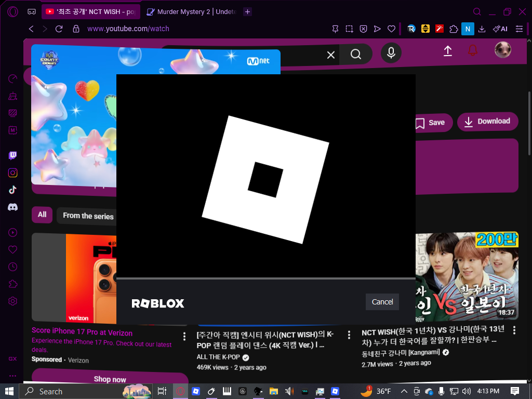
Task: Open the browser downloads panel
Action: 482,29
